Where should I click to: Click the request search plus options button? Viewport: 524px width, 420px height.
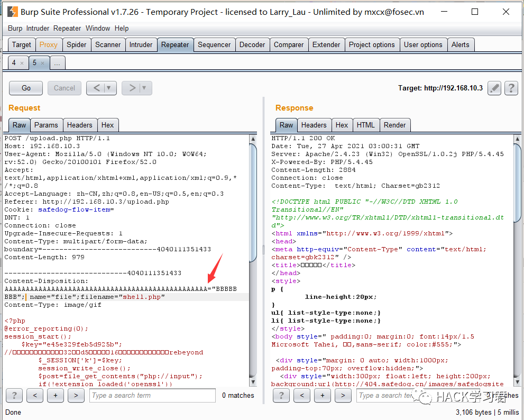(56, 396)
